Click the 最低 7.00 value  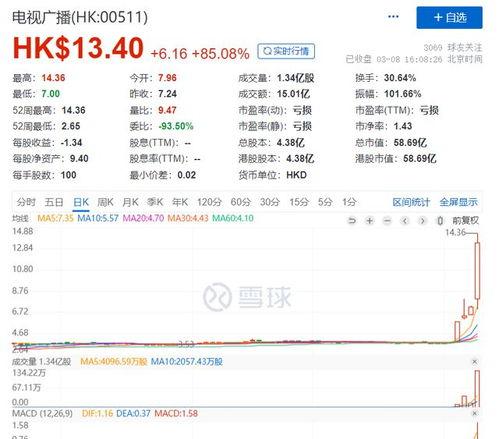point(51,94)
